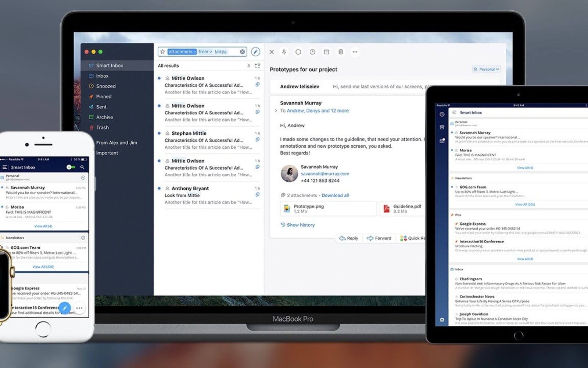The image size is (588, 368).
Task: Open Pinned in the Mac sidebar
Action: click(117, 96)
